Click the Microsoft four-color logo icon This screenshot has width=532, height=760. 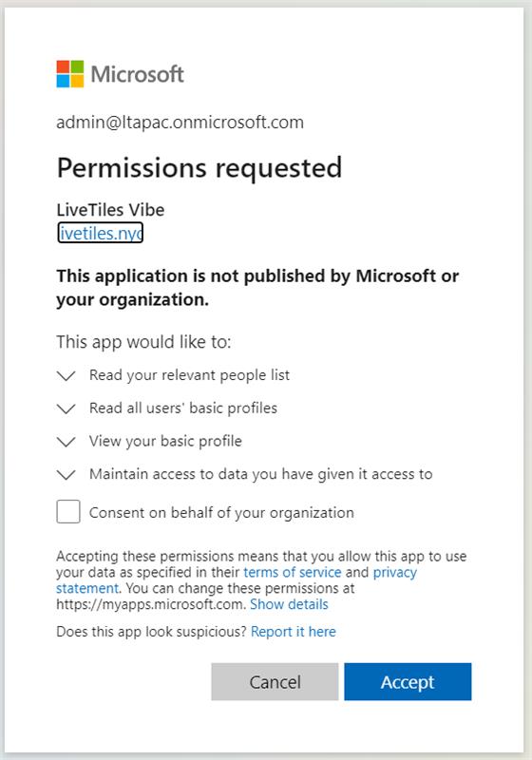click(70, 74)
